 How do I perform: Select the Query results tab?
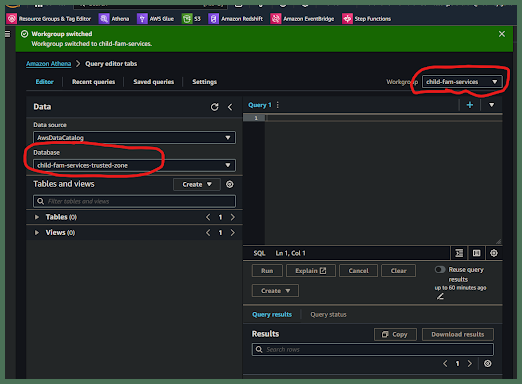pos(272,315)
